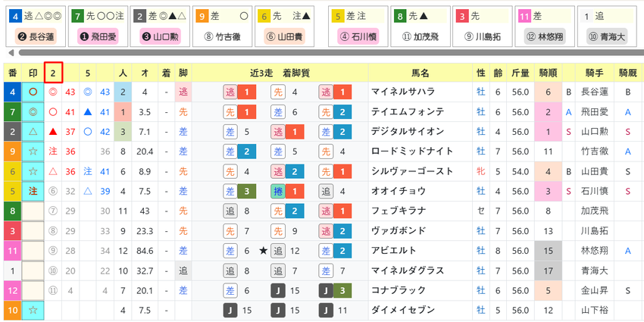
Task: Sort by the 騎順 header
Action: [548, 73]
